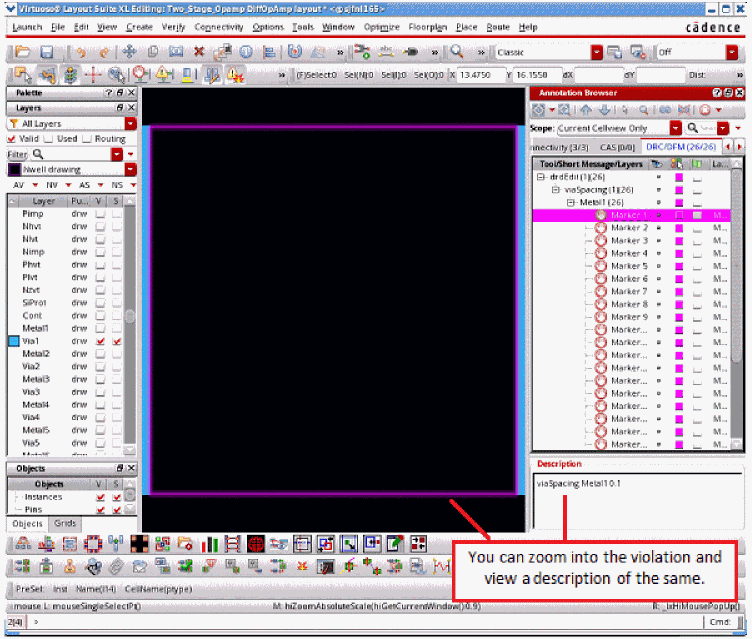Open the Nwell drawing layer dropdown
Image resolution: width=752 pixels, height=639 pixels.
pos(130,169)
